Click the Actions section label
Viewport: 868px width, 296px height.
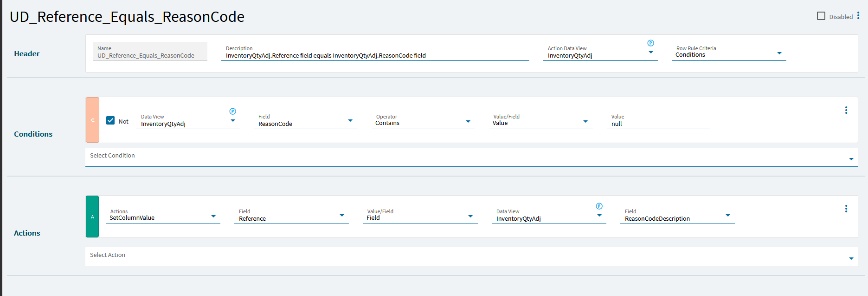pos(27,233)
